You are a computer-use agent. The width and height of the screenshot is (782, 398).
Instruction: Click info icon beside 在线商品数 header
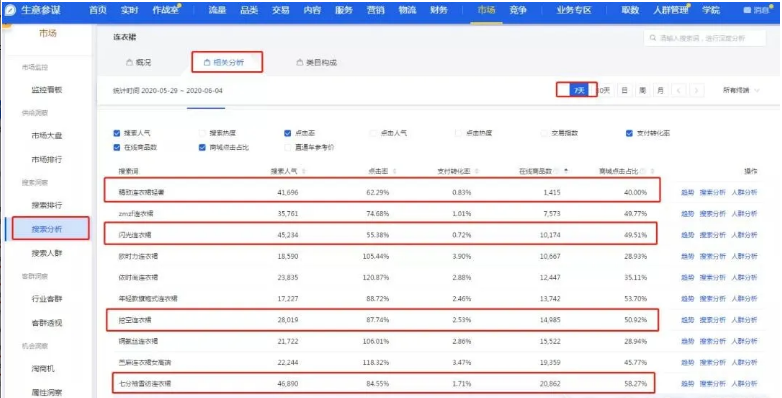[x=557, y=171]
